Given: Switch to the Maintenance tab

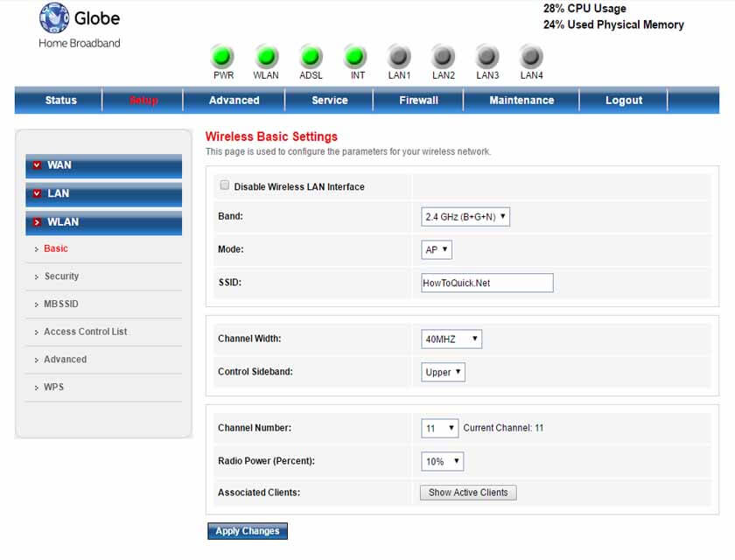Looking at the screenshot, I should 521,100.
